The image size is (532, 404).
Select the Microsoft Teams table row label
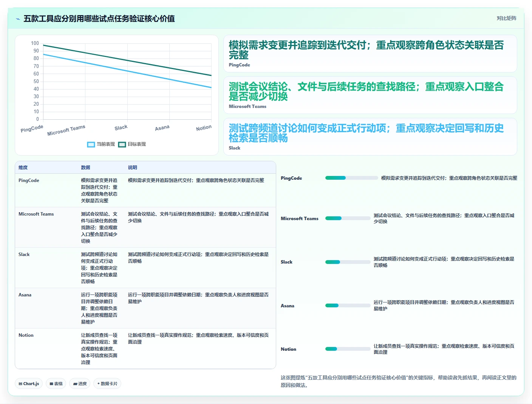pyautogui.click(x=36, y=214)
